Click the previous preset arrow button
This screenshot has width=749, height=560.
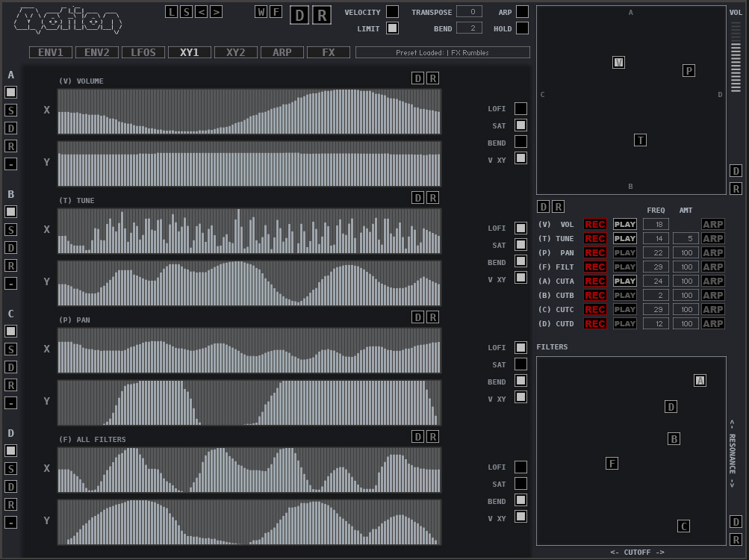point(201,11)
